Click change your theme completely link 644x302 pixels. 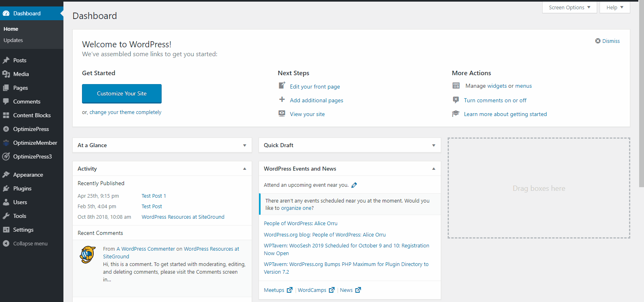coord(125,112)
